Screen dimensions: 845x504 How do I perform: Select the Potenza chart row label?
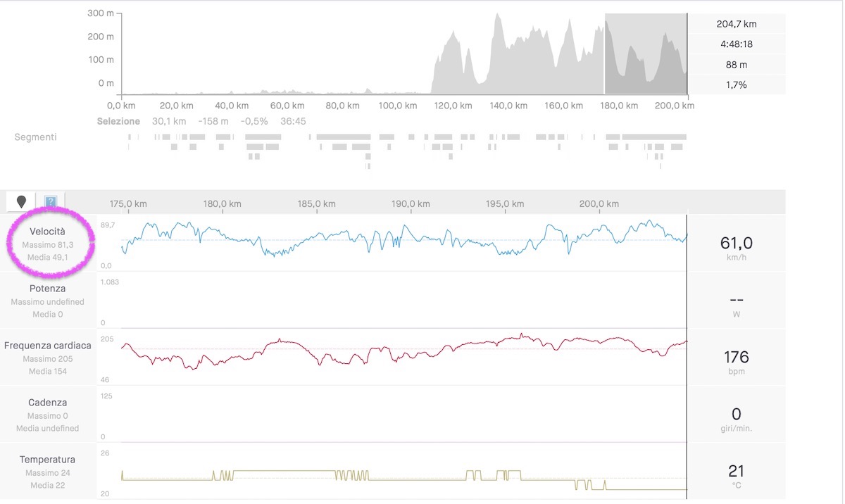coord(48,289)
